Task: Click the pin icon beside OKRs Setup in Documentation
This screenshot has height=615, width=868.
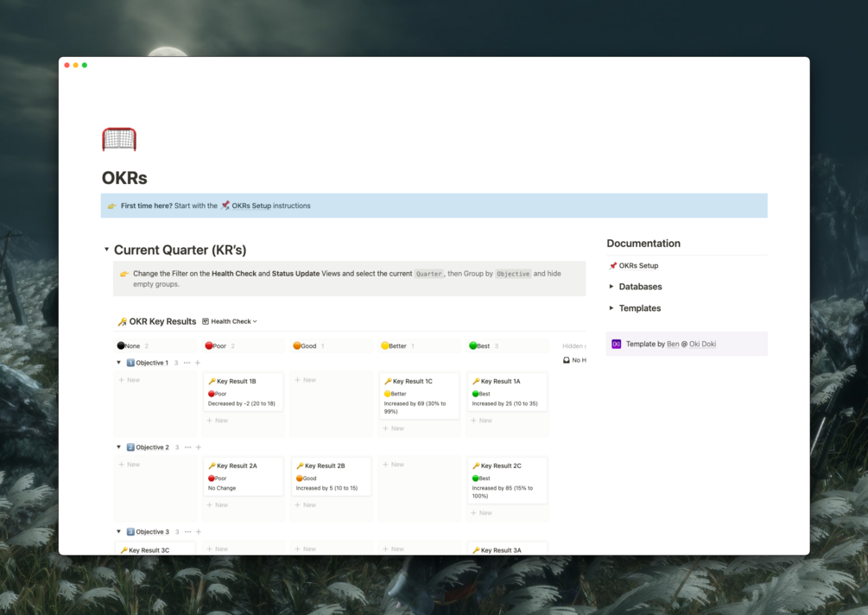Action: tap(613, 266)
